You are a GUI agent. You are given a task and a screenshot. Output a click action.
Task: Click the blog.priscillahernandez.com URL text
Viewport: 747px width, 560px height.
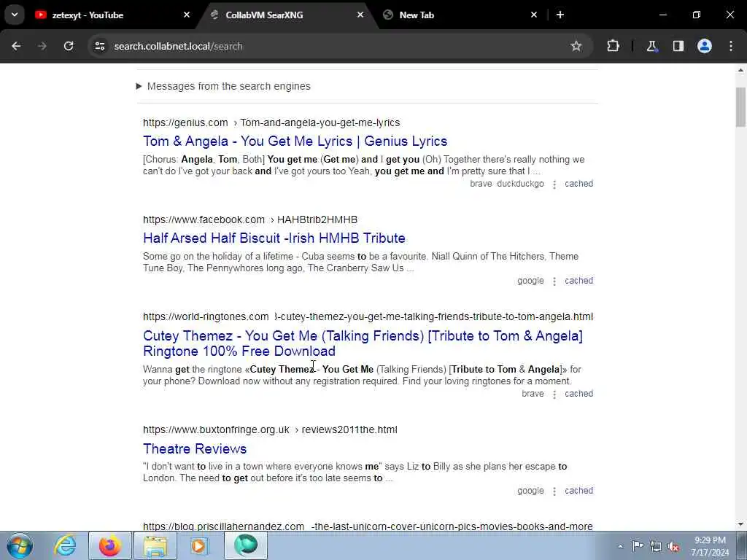(x=223, y=526)
